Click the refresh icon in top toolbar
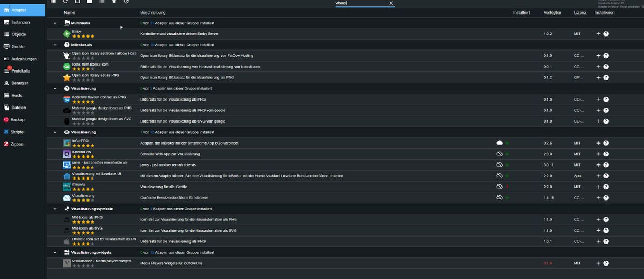Viewport: 644px width, 279px height. (65, 2)
